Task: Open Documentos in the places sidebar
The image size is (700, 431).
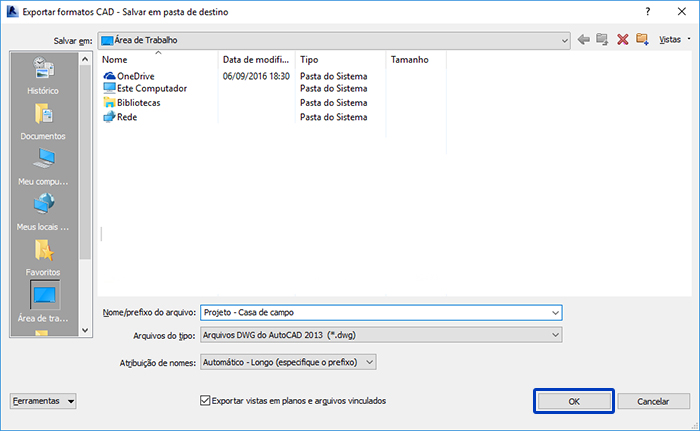Action: [x=43, y=121]
